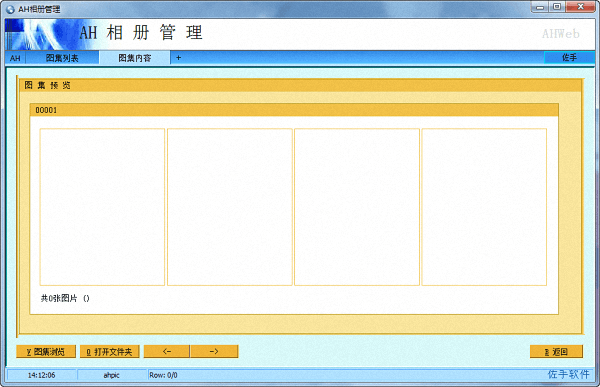Go to the next page with the right arrow
This screenshot has width=600, height=387.
214,351
